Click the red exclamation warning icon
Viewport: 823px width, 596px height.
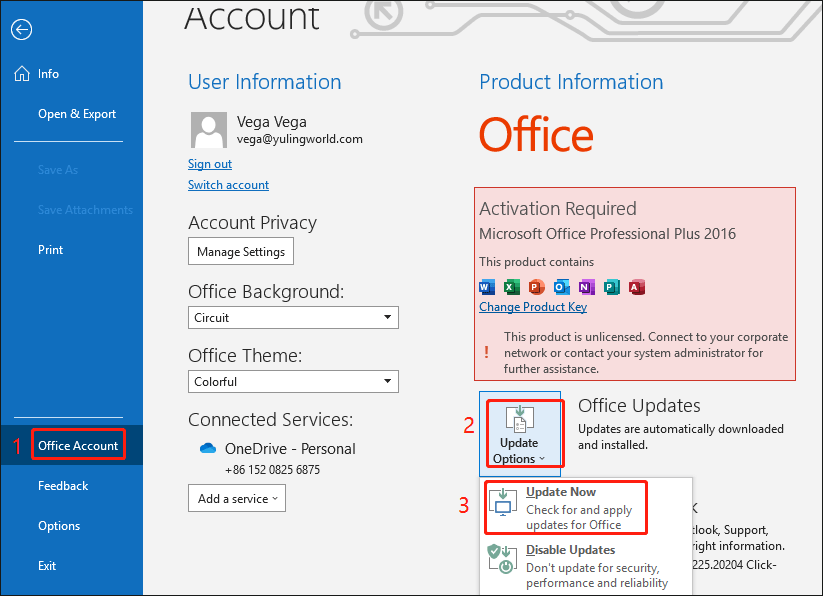click(x=487, y=352)
